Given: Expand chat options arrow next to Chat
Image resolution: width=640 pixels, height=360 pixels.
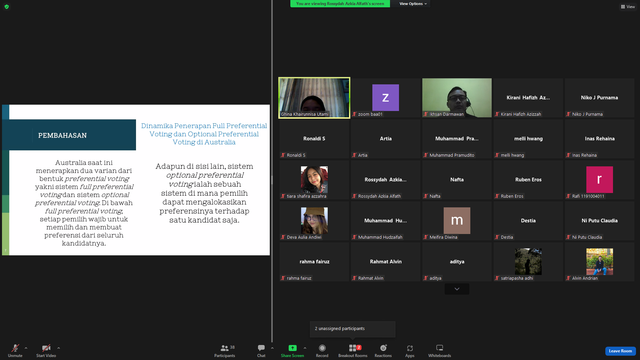Looking at the screenshot, I should click(272, 348).
